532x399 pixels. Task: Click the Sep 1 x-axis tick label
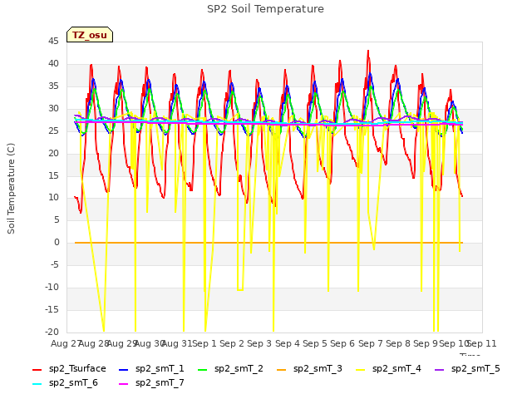(204, 343)
